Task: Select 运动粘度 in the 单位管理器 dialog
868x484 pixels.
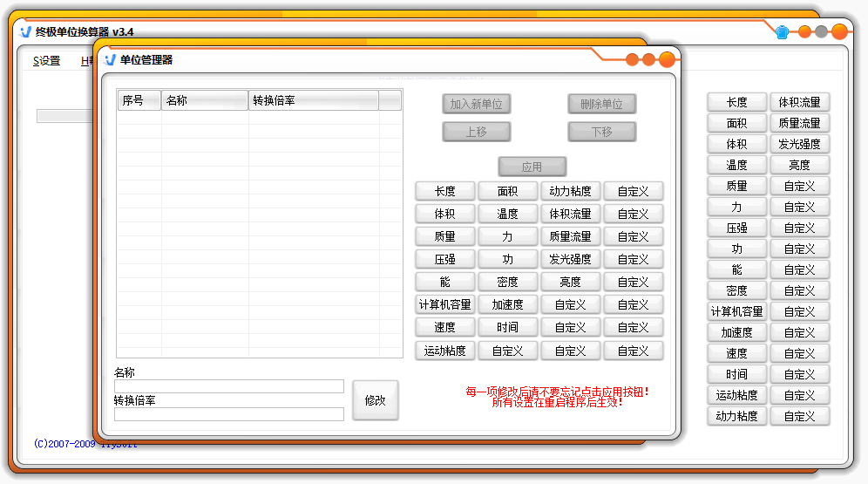Action: pos(445,351)
